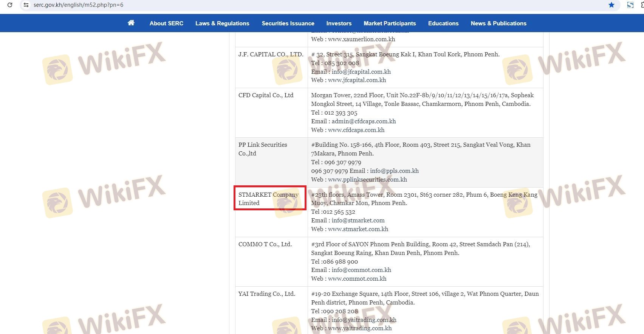The image size is (644, 334).
Task: Click the phone number 090 208 208
Action: 341,311
